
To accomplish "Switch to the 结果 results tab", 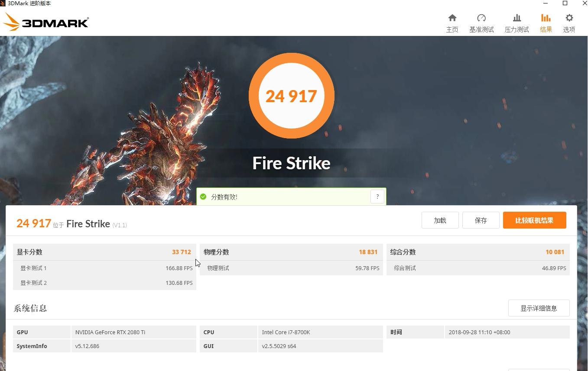I will point(546,22).
